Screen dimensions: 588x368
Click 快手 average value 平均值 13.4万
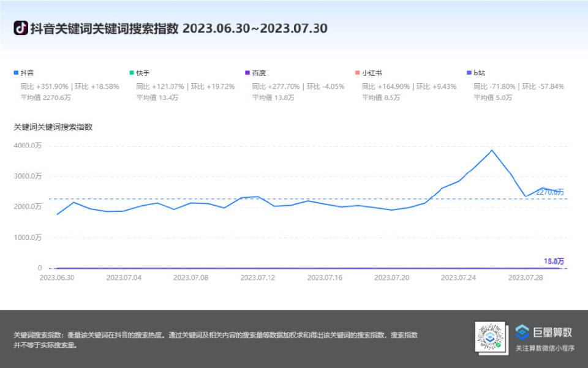(157, 97)
